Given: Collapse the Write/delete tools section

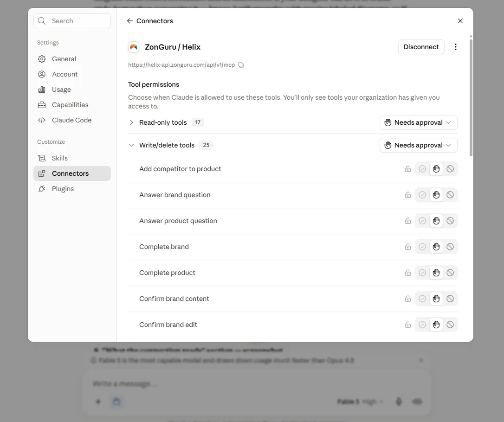Looking at the screenshot, I should [x=131, y=145].
